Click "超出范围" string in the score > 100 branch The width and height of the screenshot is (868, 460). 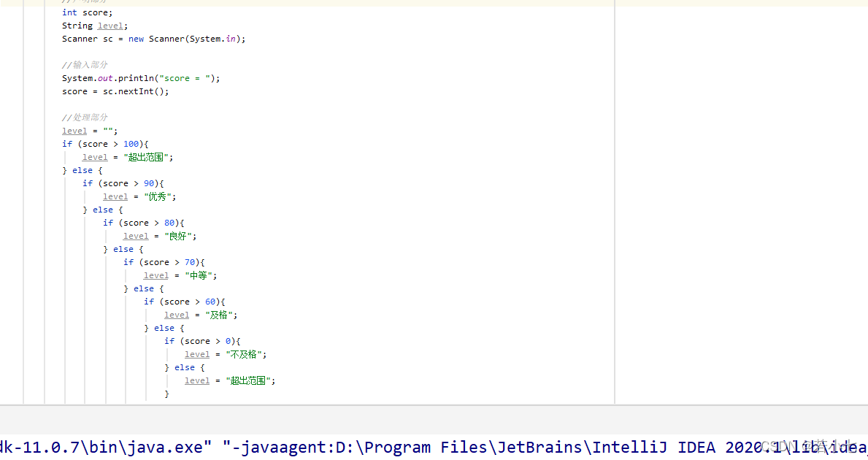click(x=145, y=157)
